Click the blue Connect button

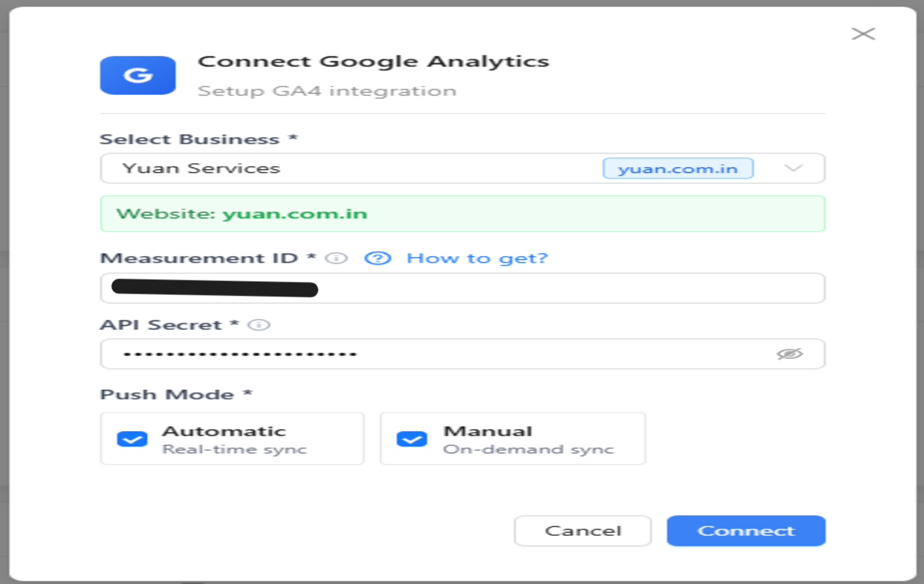746,531
